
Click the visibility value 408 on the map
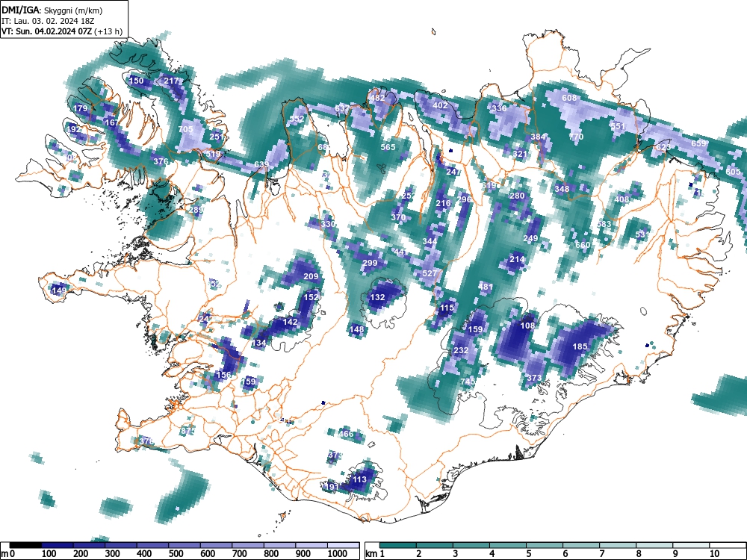[x=622, y=199]
